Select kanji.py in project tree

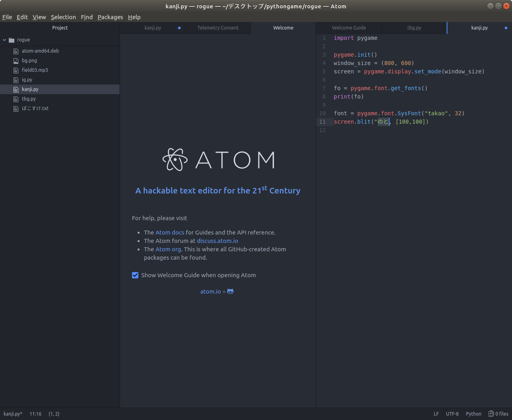click(60, 89)
